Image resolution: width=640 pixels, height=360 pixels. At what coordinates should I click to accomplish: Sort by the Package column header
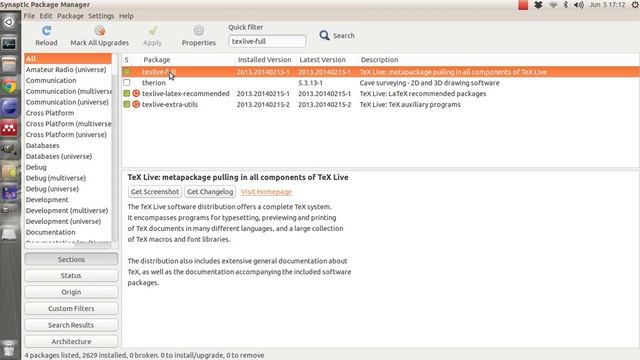[188, 60]
